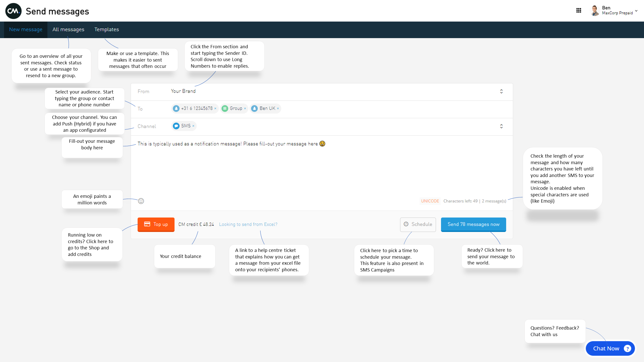Remove the +31 6 12345678 recipient
This screenshot has height=362, width=644.
(215, 109)
